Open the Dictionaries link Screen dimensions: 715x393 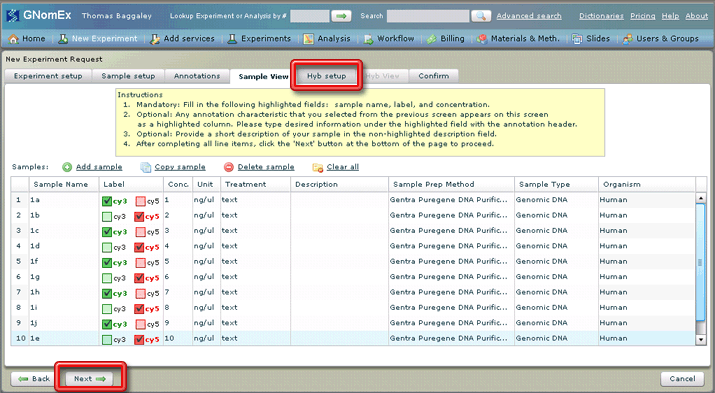click(x=601, y=16)
